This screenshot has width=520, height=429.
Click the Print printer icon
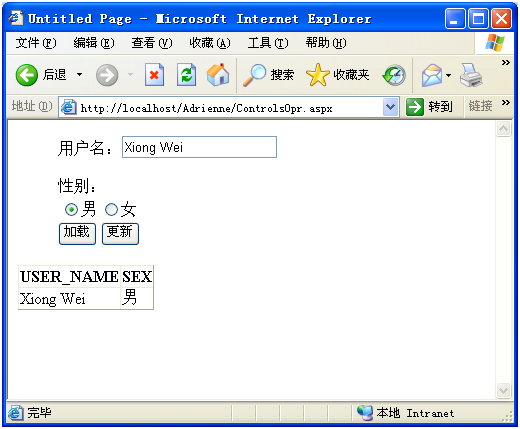[471, 75]
